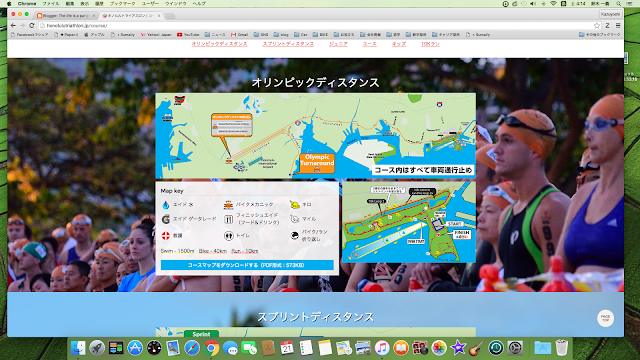Open GarageBand guitar icon in dock
Screen dimensions: 640x360
tap(477, 348)
